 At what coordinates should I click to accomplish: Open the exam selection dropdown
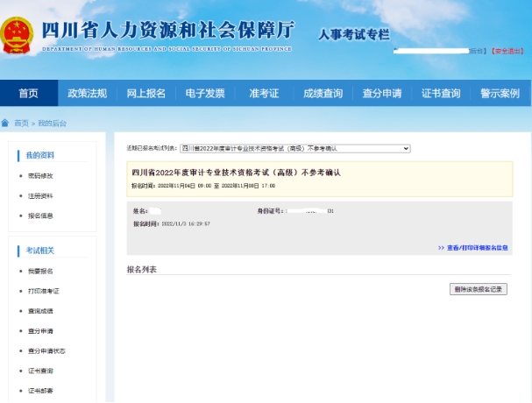click(x=294, y=149)
